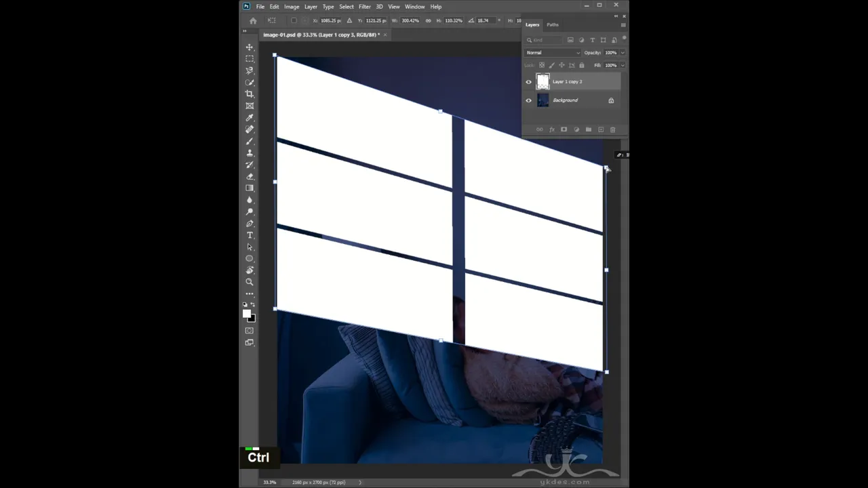Switch to the Paths tab
Image resolution: width=868 pixels, height=488 pixels.
tap(553, 25)
